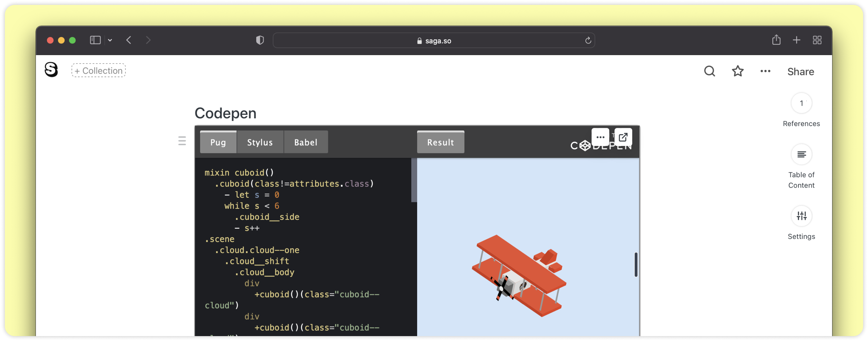The height and width of the screenshot is (341, 868).
Task: Click the code panel scrollbar thumb
Action: point(414,180)
